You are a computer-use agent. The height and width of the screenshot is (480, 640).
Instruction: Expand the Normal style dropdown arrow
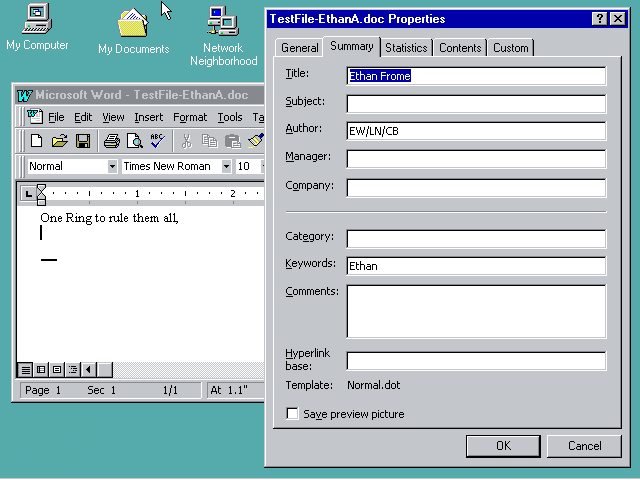click(x=112, y=166)
